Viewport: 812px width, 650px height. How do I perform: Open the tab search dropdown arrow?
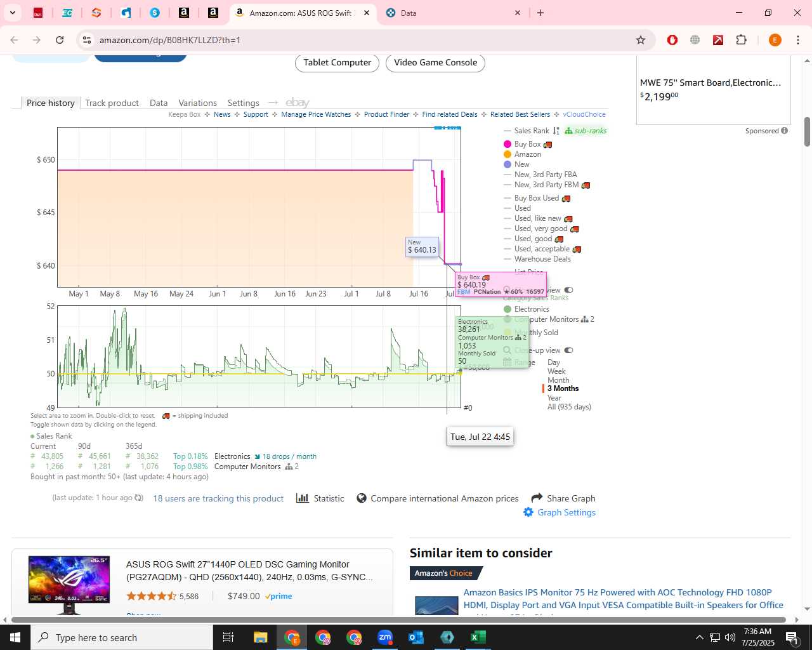[x=12, y=13]
